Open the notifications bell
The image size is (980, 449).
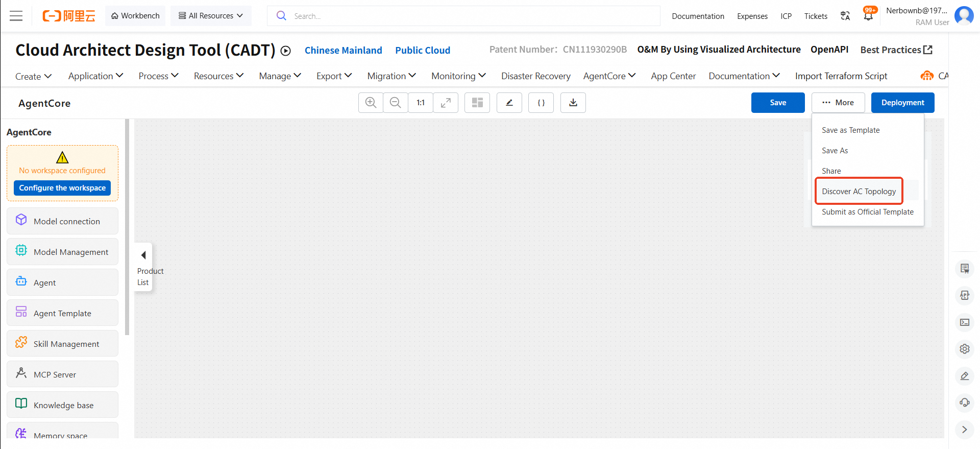868,15
